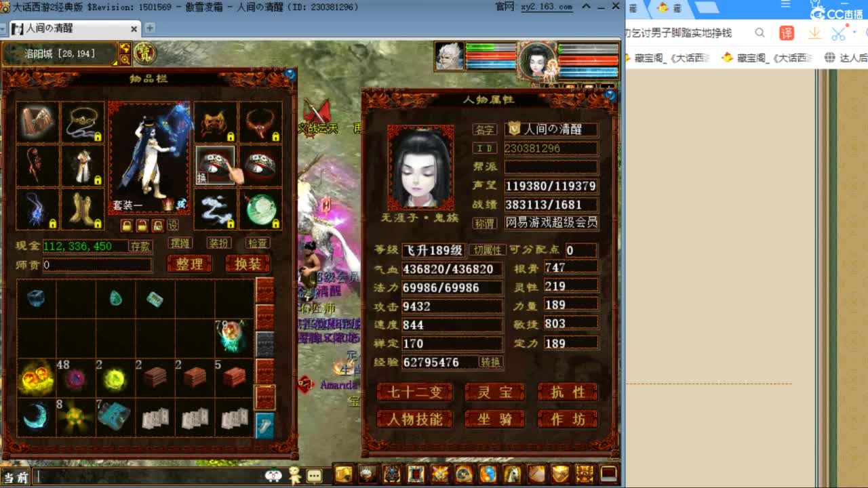The width and height of the screenshot is (868, 488).
Task: Select the 人间の清醒 game window tab
Action: (x=75, y=28)
